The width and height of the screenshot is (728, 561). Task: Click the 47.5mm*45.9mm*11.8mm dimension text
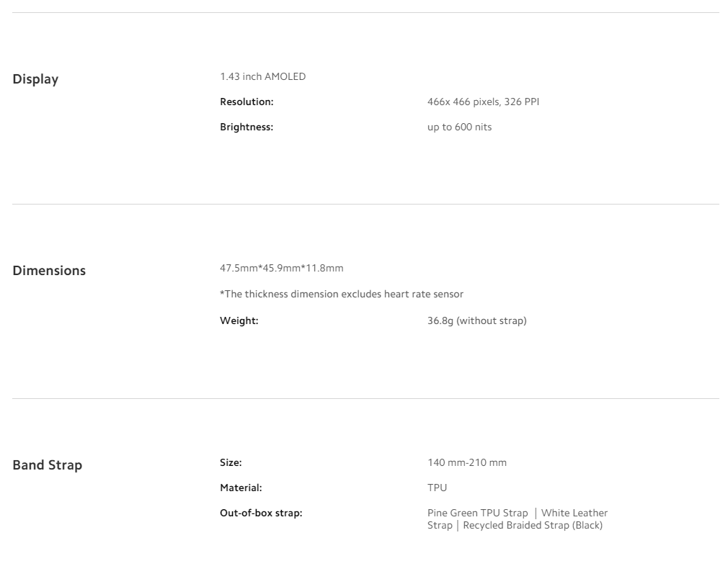(x=281, y=268)
